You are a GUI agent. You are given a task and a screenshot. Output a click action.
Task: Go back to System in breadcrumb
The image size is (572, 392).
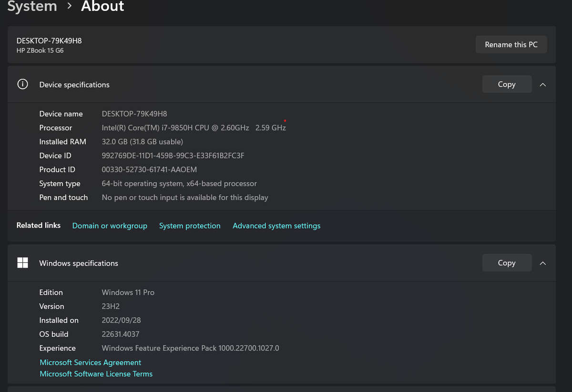click(32, 7)
